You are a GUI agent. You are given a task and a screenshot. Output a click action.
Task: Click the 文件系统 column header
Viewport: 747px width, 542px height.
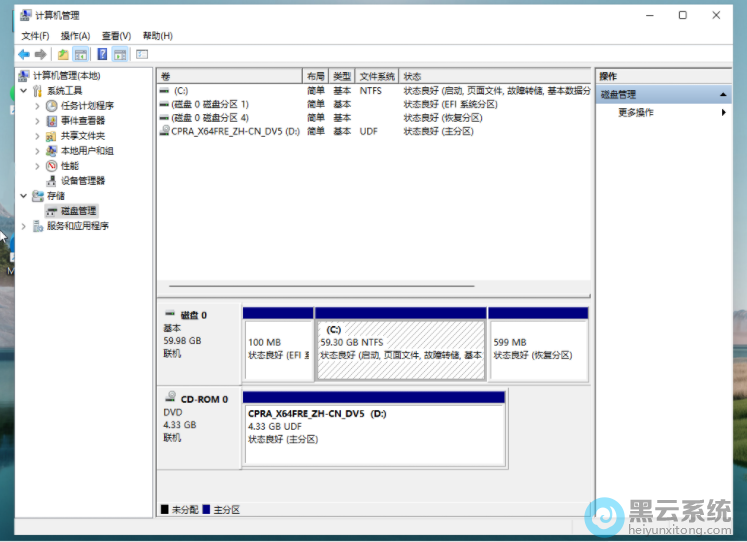coord(378,76)
